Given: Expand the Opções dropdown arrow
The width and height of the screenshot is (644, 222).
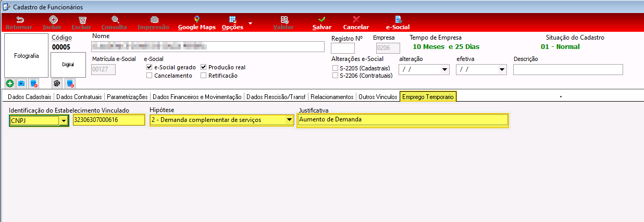Looking at the screenshot, I should [250, 23].
